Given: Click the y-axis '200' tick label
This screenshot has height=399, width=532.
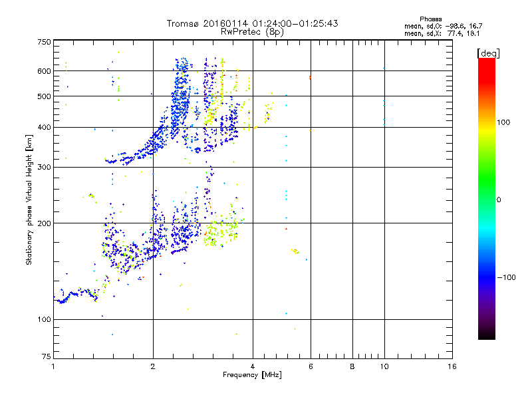Looking at the screenshot, I should [44, 223].
